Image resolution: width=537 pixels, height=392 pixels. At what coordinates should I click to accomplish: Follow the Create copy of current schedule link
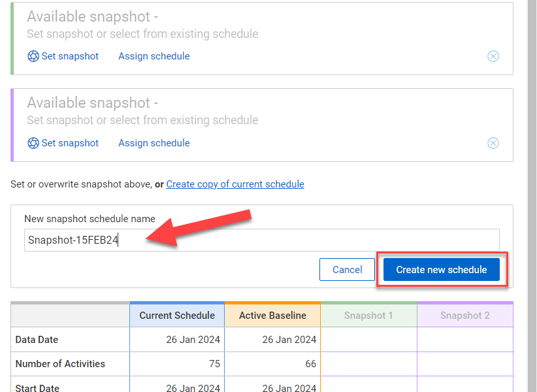click(235, 184)
